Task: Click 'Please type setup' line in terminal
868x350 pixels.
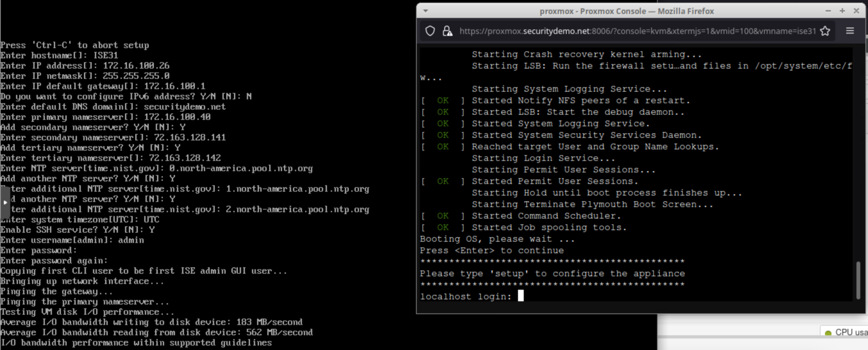Action: [x=552, y=273]
